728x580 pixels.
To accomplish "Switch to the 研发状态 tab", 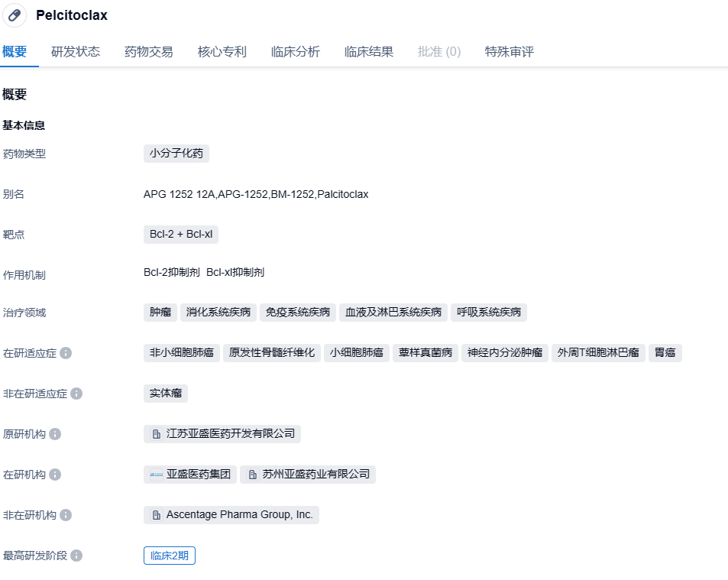I will click(76, 52).
